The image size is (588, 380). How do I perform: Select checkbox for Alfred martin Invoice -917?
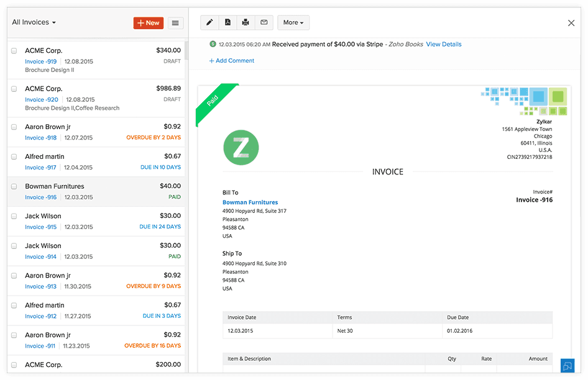tap(14, 156)
